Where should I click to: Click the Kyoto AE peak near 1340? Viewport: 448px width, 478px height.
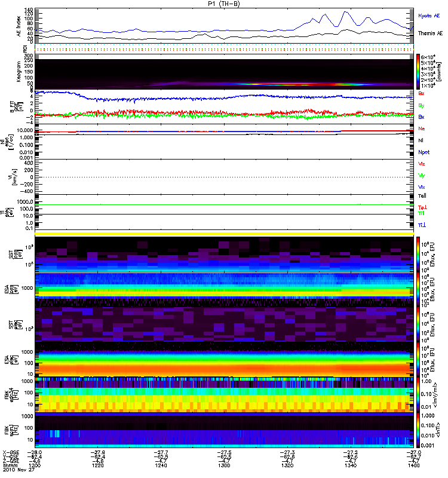[345, 12]
